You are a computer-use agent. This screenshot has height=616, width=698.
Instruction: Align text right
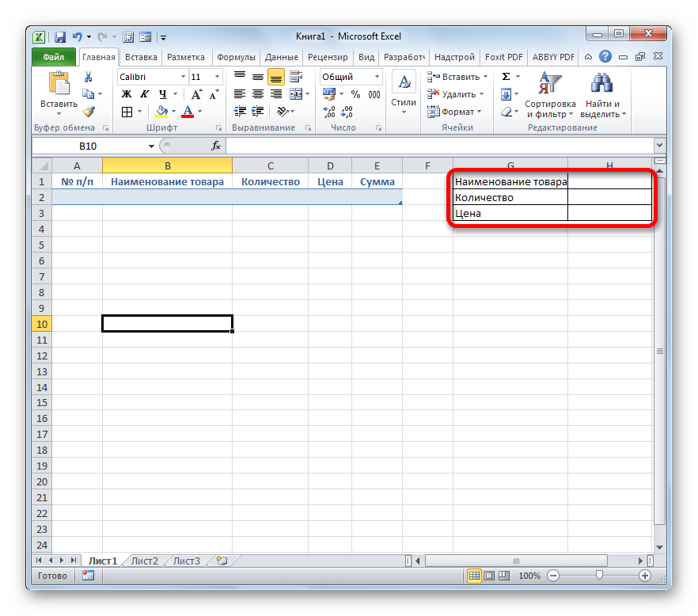276,94
